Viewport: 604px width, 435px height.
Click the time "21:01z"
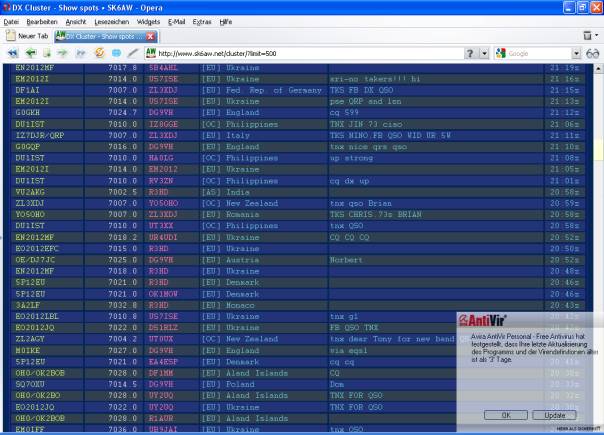(x=564, y=181)
